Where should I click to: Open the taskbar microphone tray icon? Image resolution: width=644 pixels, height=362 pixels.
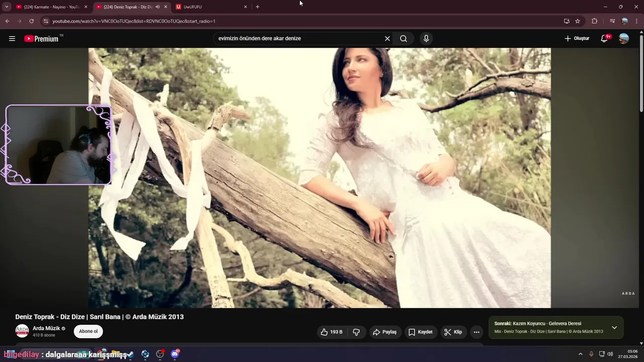(x=591, y=354)
